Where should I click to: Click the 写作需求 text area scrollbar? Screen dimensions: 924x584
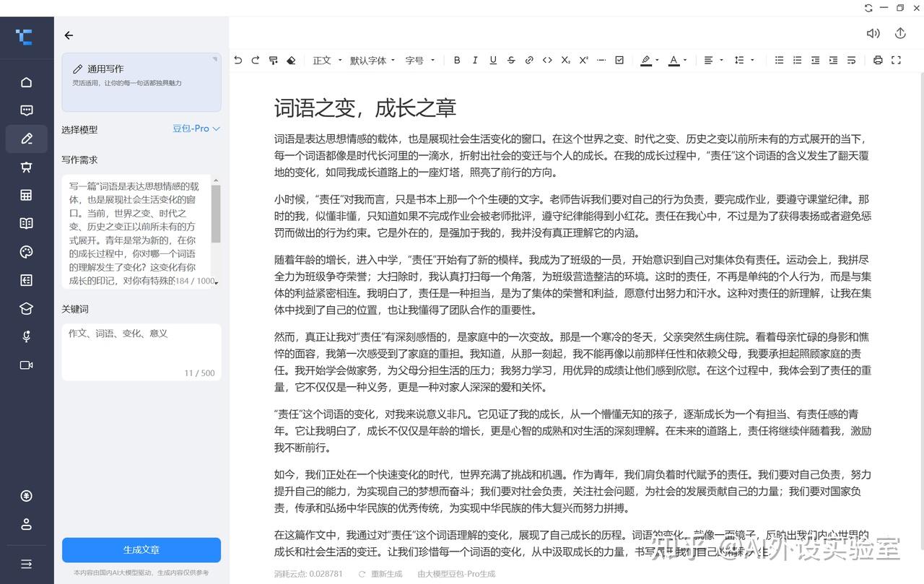tap(216, 214)
